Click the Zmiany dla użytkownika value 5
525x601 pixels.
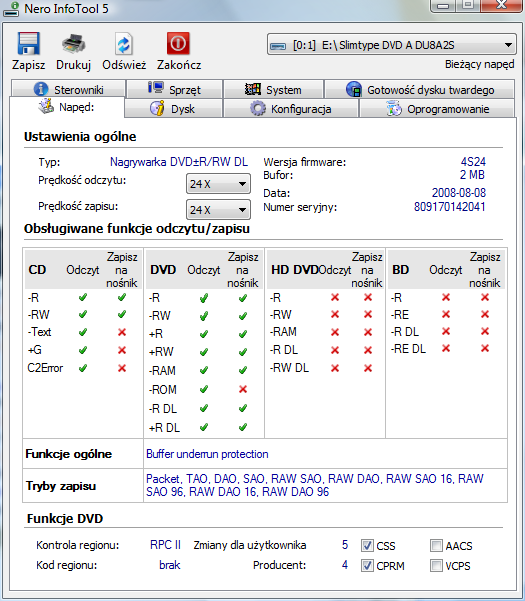click(x=345, y=545)
